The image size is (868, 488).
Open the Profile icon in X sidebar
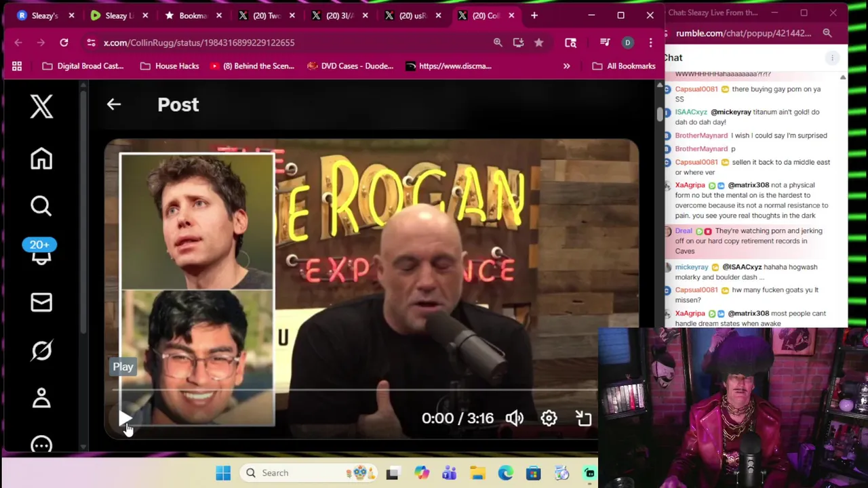[x=41, y=397]
